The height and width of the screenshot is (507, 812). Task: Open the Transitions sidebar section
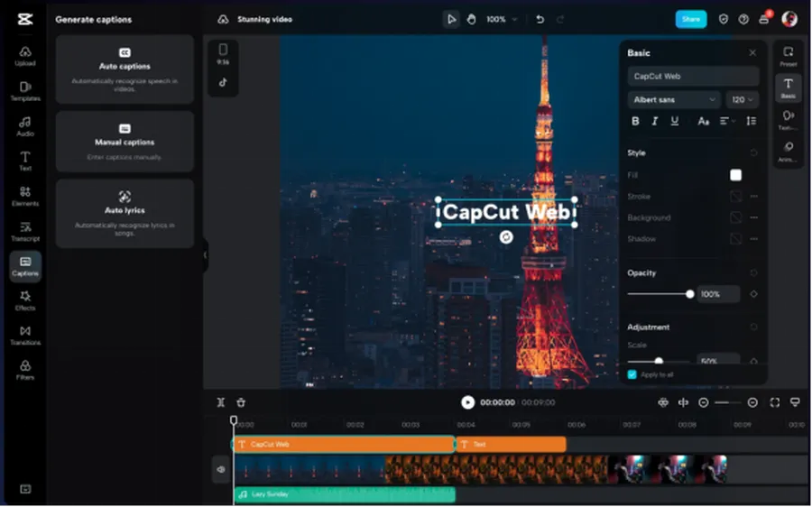coord(25,336)
